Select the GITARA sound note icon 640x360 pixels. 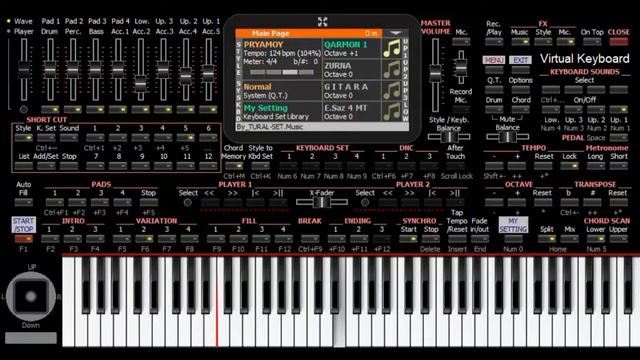point(391,91)
